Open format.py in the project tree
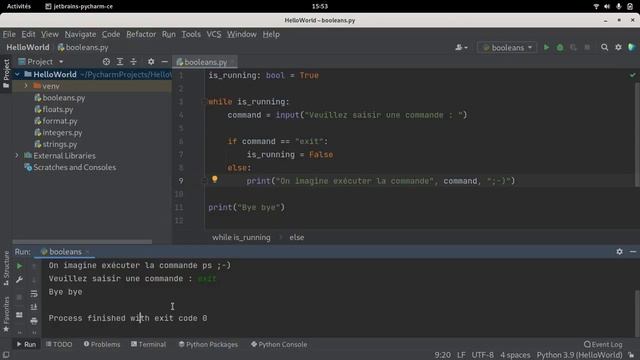 pos(60,121)
